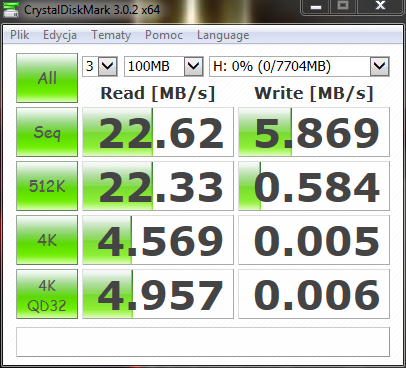Select the 4K write result 0.005
Image resolution: width=406 pixels, height=368 pixels.
coord(314,240)
